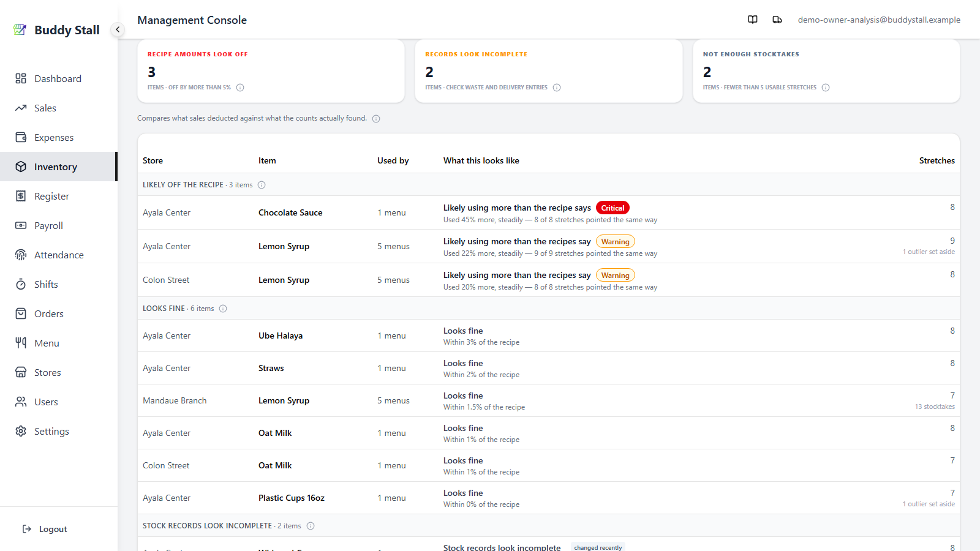This screenshot has height=551, width=980.
Task: Select the Straws item row
Action: pyautogui.click(x=549, y=368)
